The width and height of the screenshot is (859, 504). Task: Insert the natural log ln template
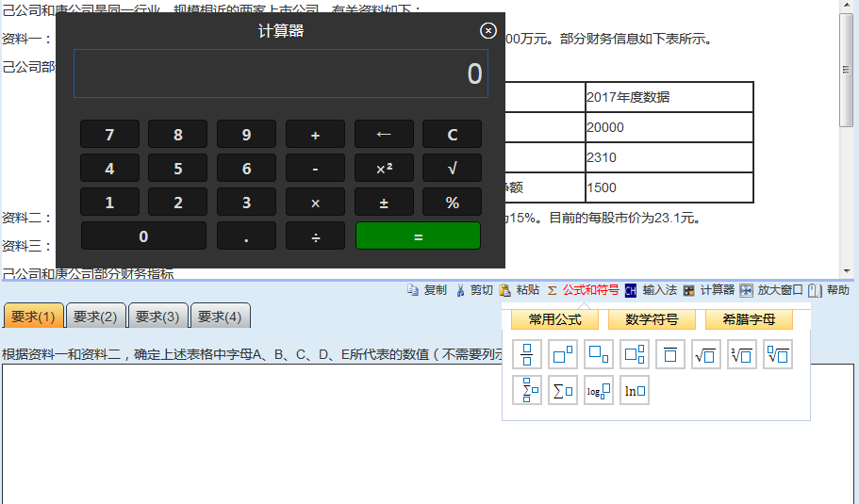635,390
